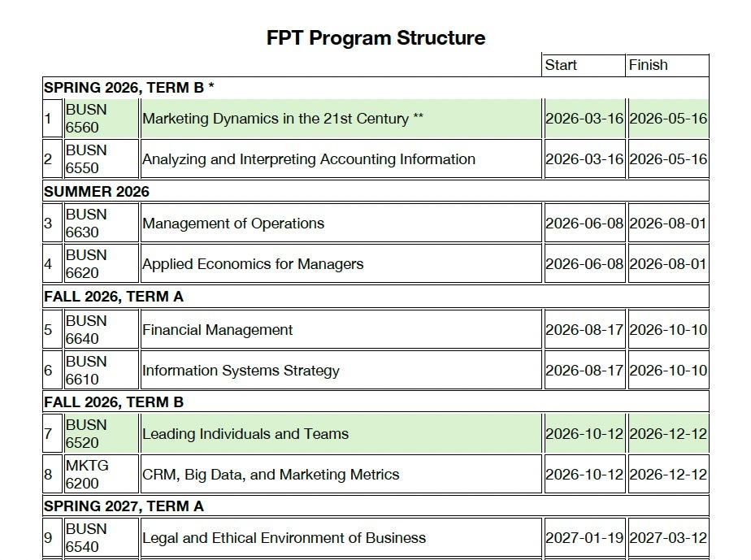Click the Financial Management course title
751x560 pixels.
coord(217,330)
